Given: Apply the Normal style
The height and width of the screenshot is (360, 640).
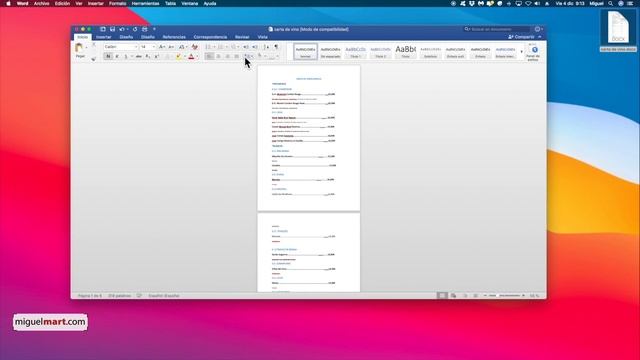Looking at the screenshot, I should tap(305, 52).
